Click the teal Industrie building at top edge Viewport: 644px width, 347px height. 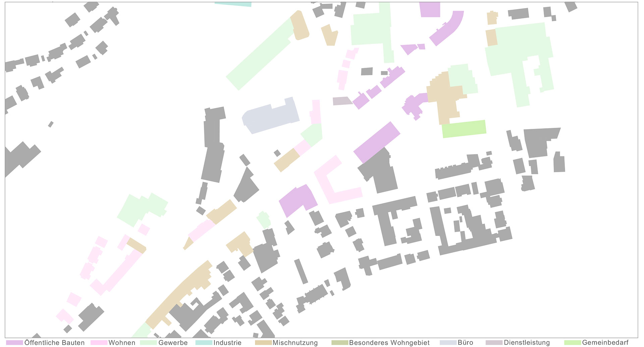click(233, 4)
